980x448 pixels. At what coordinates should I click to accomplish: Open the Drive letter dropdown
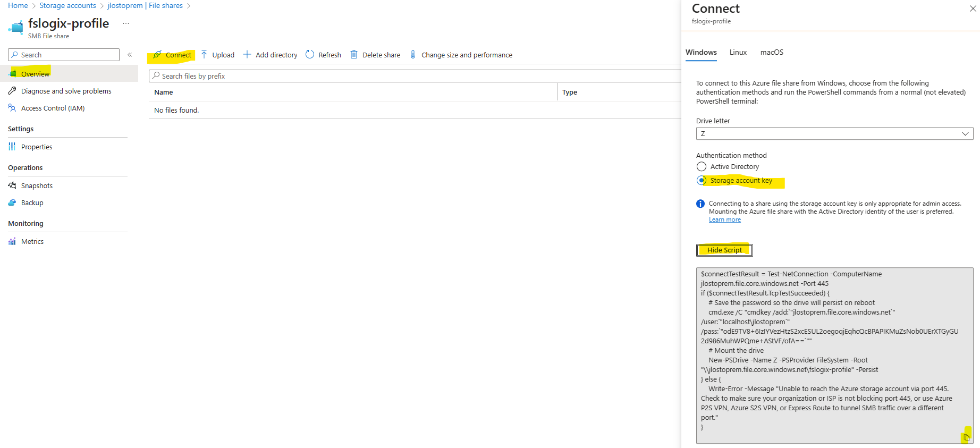click(x=834, y=133)
